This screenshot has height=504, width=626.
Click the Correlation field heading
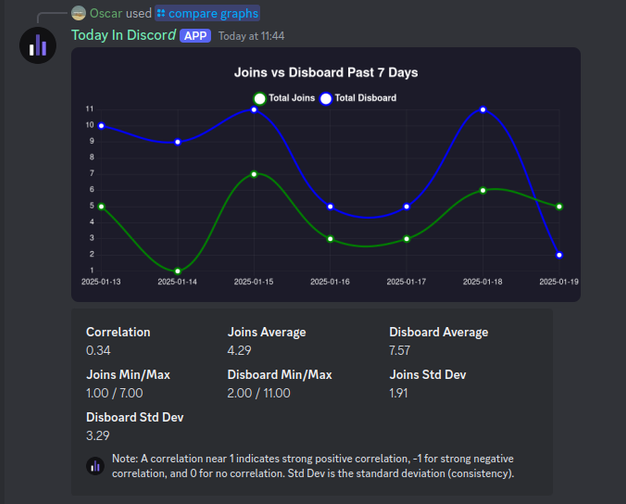[118, 332]
